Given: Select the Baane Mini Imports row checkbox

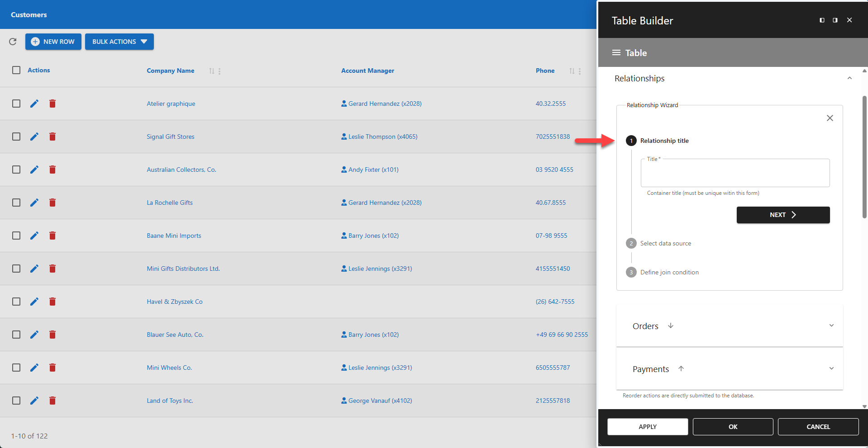Looking at the screenshot, I should tap(16, 236).
